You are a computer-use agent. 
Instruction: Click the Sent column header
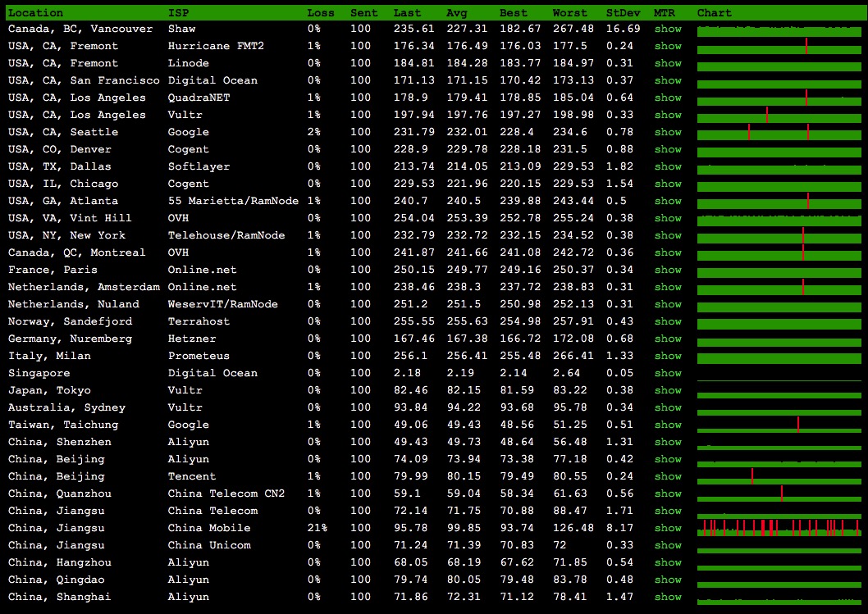(363, 13)
